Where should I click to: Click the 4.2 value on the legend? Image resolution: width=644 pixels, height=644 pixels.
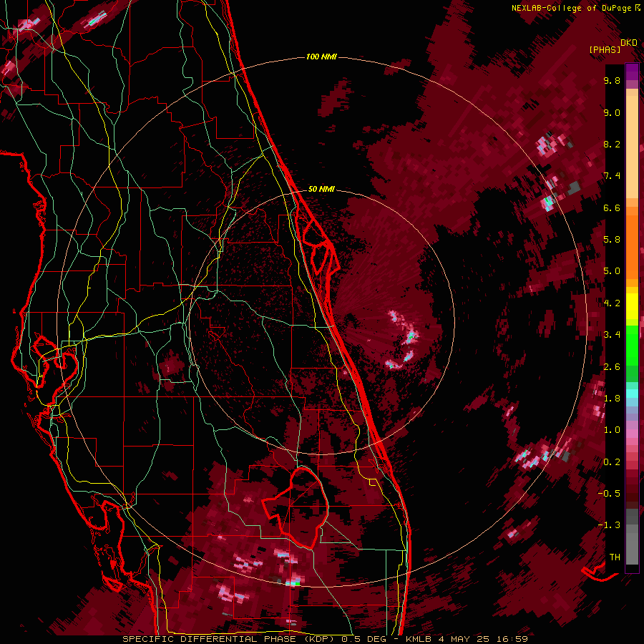click(612, 303)
